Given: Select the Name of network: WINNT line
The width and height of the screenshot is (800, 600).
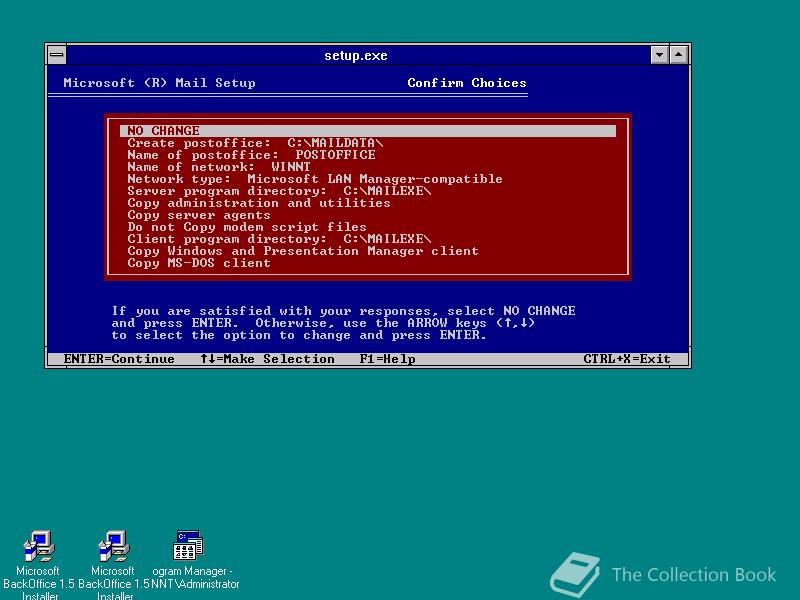Looking at the screenshot, I should point(218,167).
